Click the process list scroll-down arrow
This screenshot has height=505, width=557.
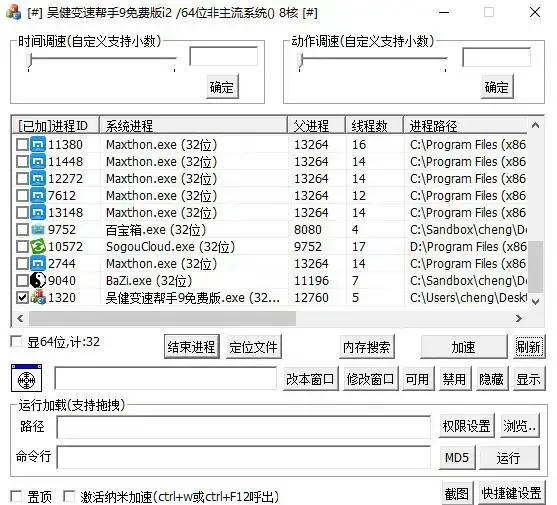[536, 302]
